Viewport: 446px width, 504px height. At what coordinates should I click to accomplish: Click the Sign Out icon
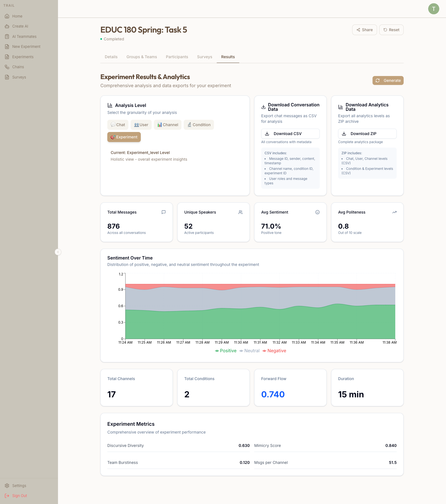[x=7, y=496]
